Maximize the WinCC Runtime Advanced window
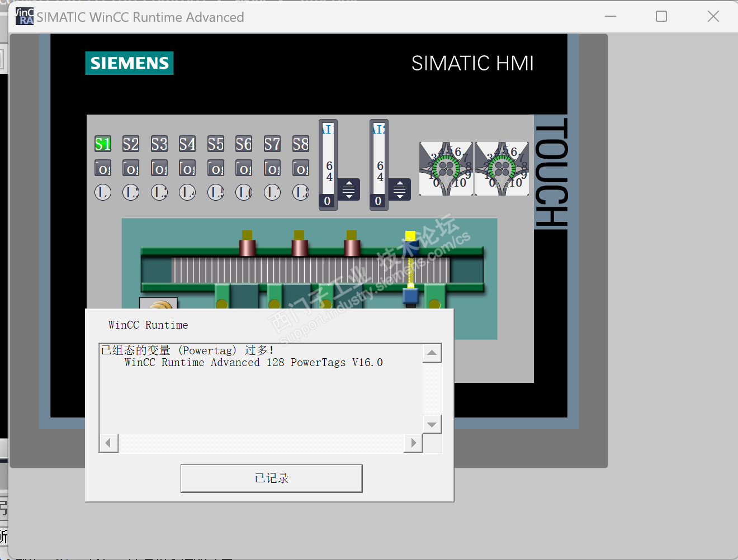 [x=661, y=16]
